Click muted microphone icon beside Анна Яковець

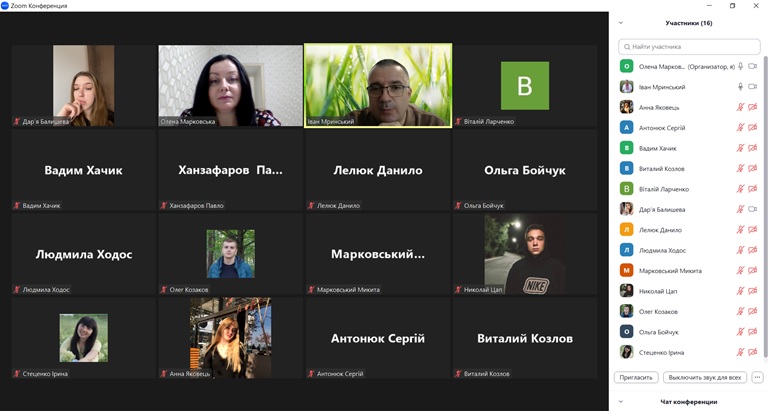[741, 107]
